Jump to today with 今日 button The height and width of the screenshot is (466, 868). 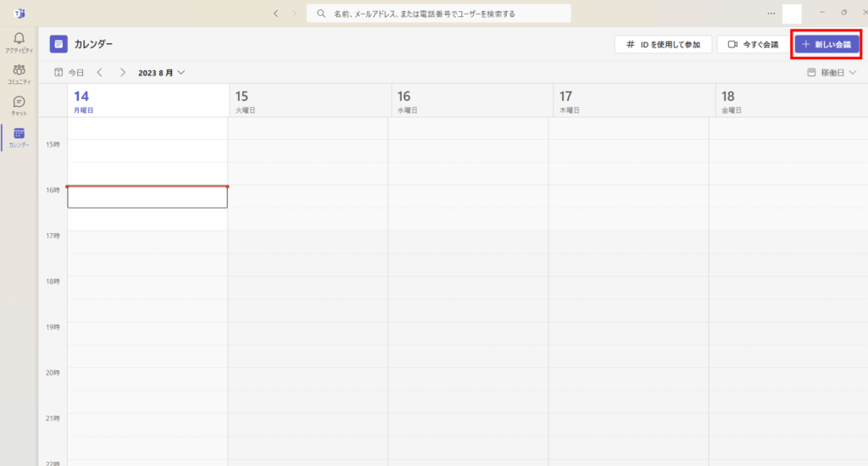[70, 73]
